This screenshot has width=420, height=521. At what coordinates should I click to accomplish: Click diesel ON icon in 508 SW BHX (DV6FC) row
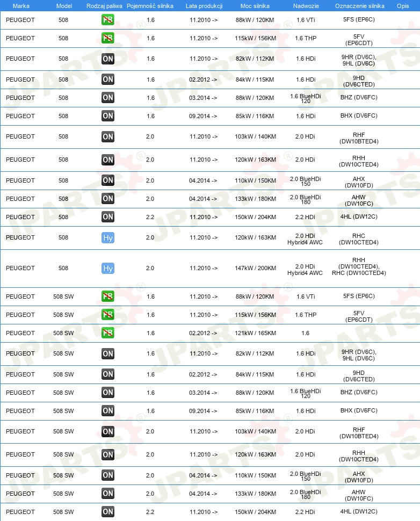[x=107, y=411]
